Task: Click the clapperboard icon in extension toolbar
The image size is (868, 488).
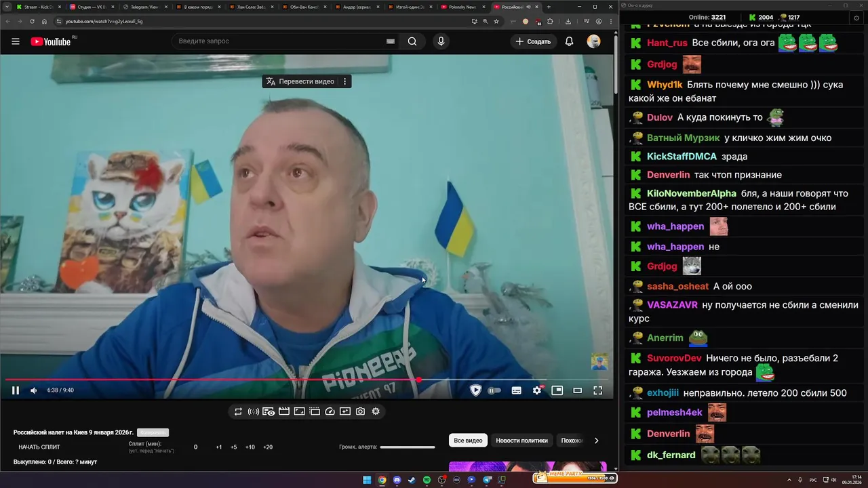Action: pos(284,411)
